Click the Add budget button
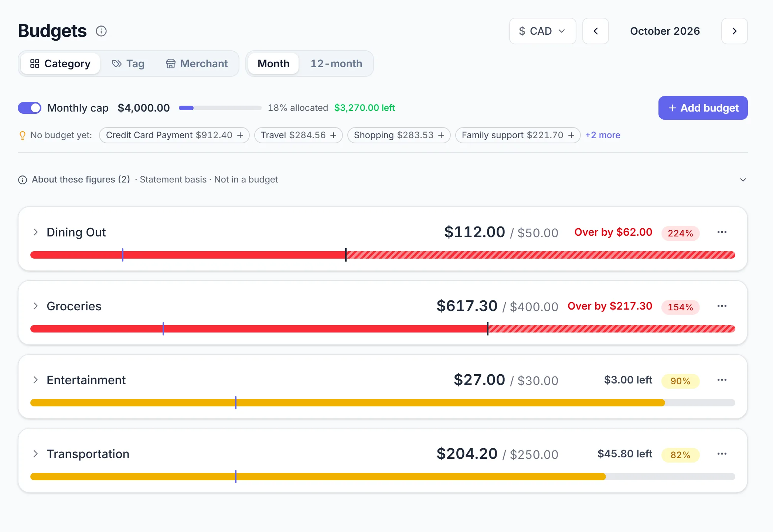Viewport: 773px width, 532px height. click(703, 108)
